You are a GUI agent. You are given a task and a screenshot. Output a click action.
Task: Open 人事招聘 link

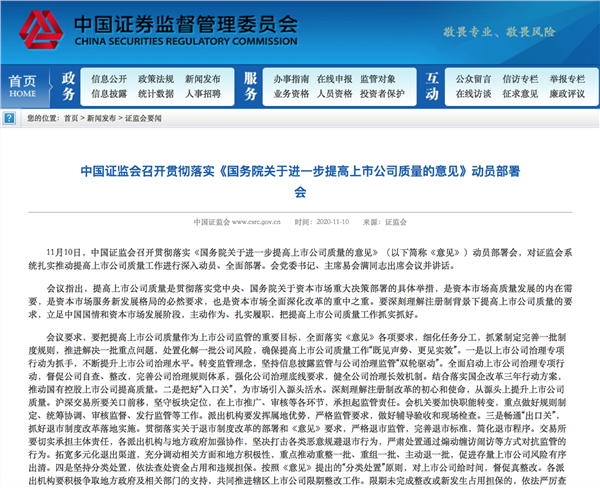tap(203, 94)
